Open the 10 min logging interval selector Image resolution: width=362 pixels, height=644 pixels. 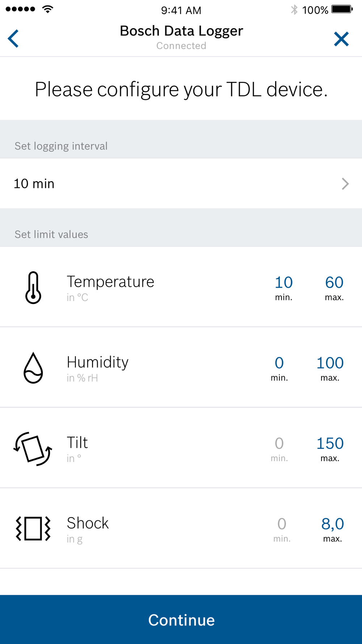click(181, 184)
